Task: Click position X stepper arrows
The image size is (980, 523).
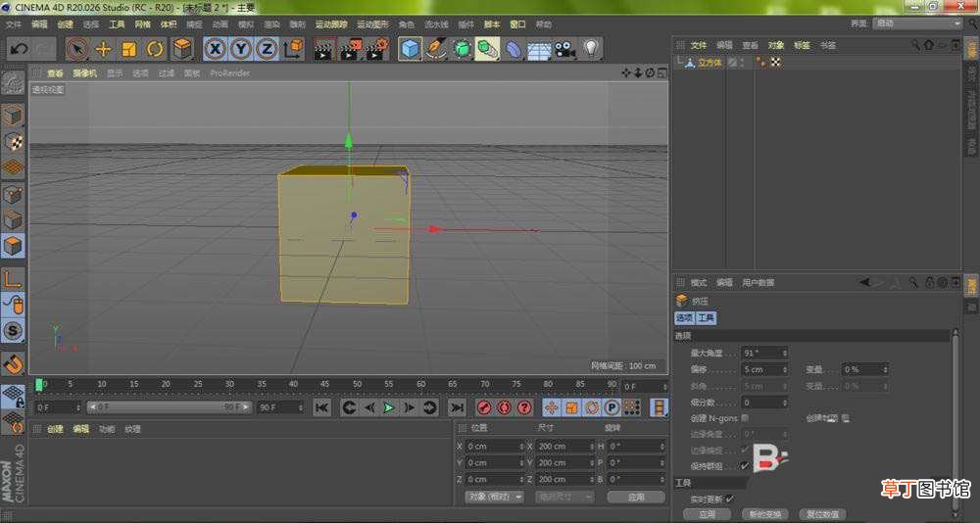Action: [x=521, y=447]
